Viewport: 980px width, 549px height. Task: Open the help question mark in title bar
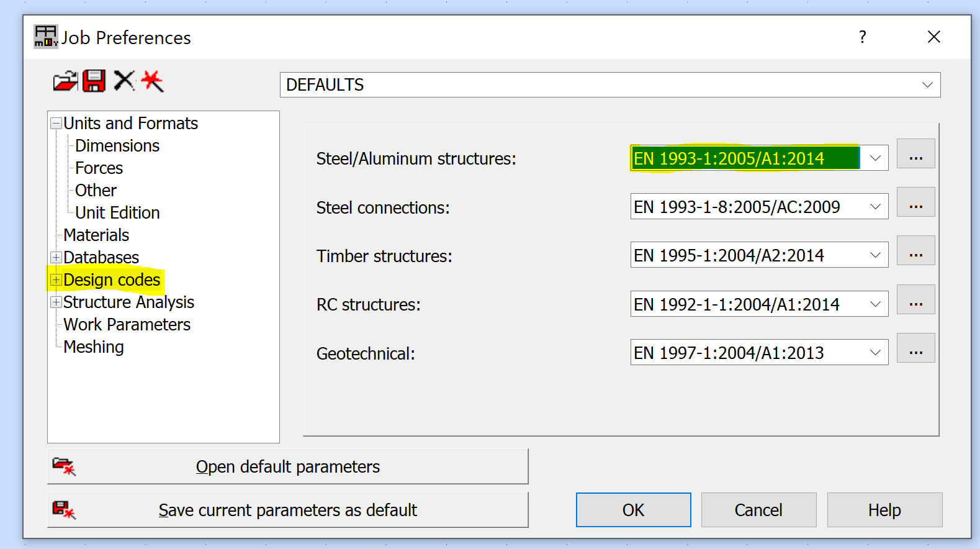click(x=863, y=37)
